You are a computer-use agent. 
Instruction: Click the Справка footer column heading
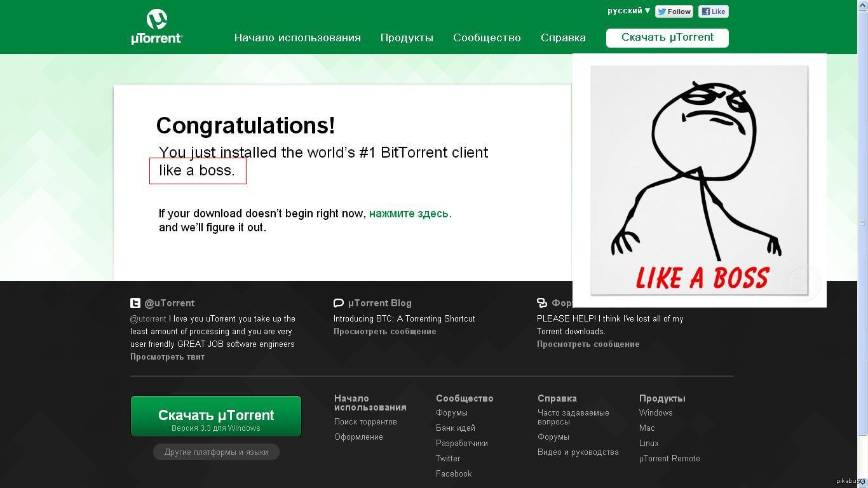pyautogui.click(x=557, y=398)
